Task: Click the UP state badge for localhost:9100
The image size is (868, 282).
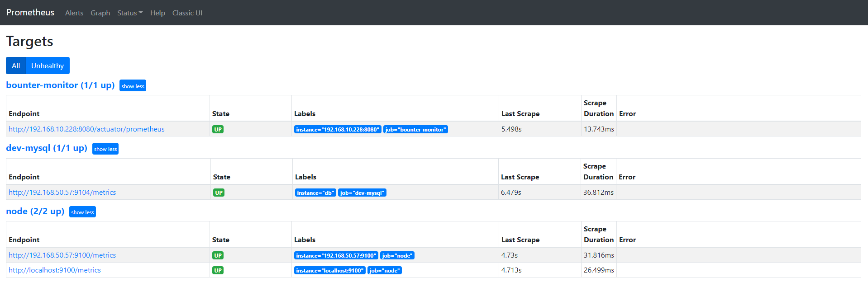Action: (x=218, y=270)
